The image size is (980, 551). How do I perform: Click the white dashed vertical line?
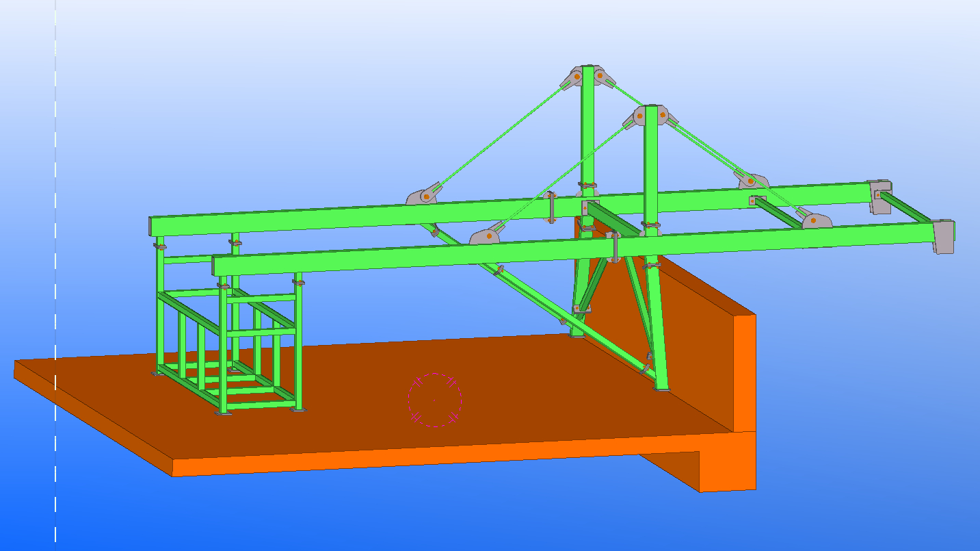coord(55,274)
